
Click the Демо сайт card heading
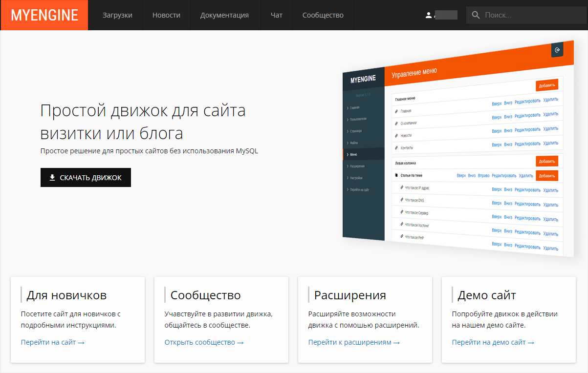pyautogui.click(x=486, y=295)
